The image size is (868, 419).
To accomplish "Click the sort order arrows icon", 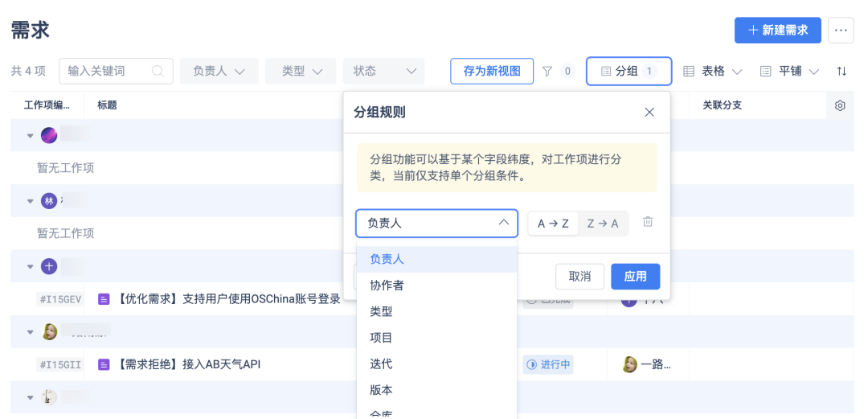I will coord(841,71).
